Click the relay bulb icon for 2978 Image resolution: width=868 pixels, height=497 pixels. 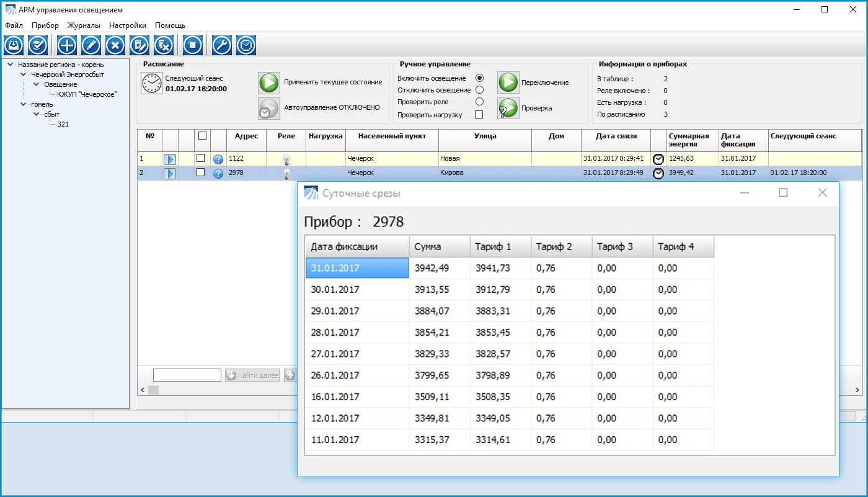286,174
